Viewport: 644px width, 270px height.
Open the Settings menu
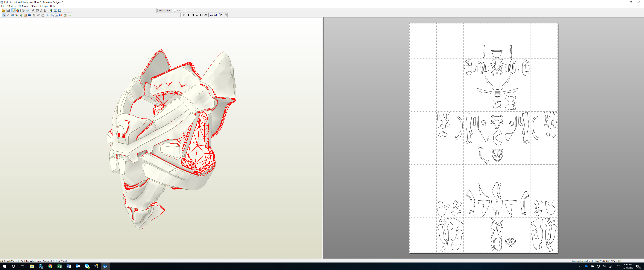[x=43, y=6]
